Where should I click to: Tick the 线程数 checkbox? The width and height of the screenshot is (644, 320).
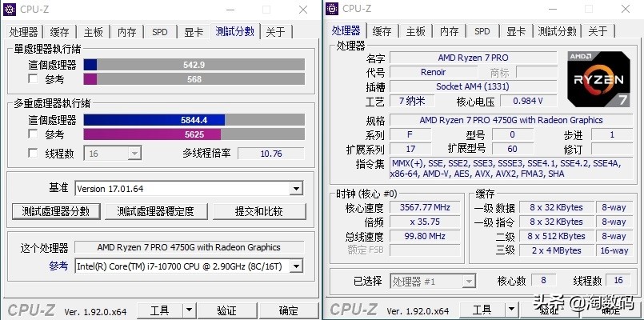click(33, 154)
